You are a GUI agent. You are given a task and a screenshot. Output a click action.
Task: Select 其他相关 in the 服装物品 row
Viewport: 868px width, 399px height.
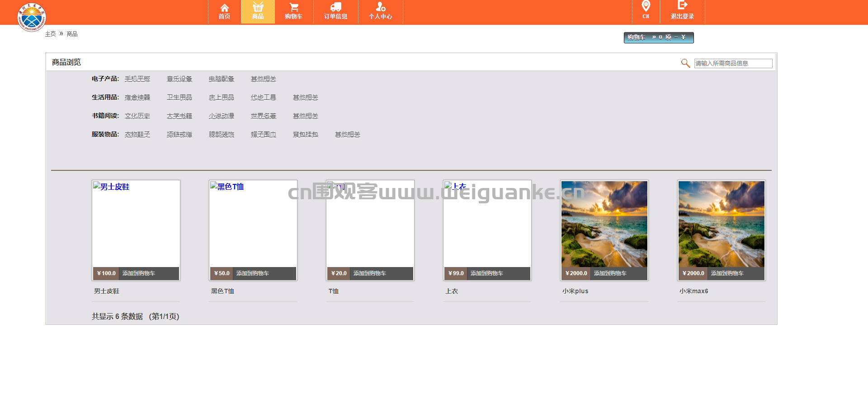348,134
